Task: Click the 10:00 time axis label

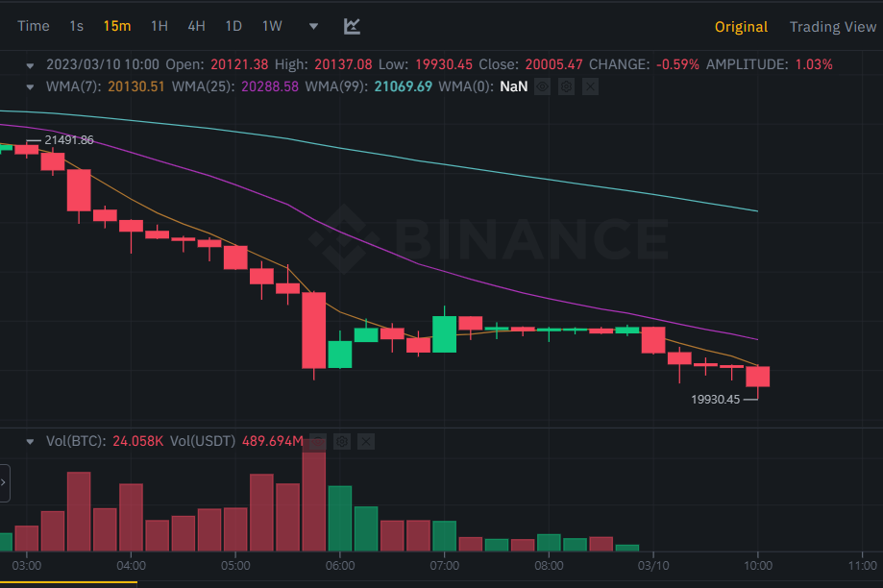Action: click(x=758, y=566)
